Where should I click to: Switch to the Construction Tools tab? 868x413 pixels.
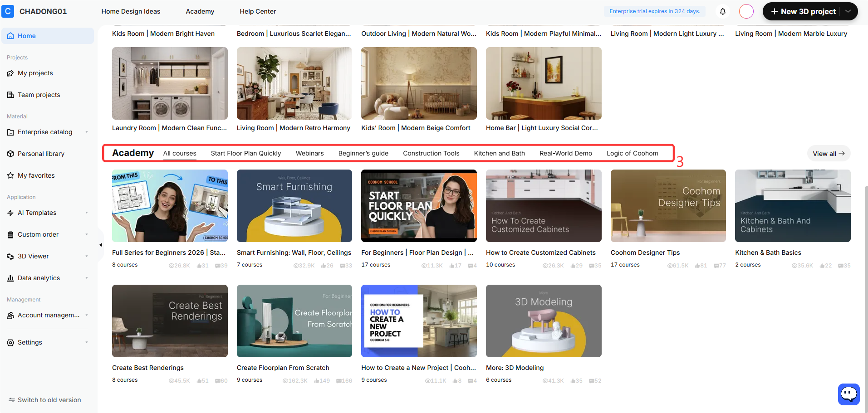431,153
